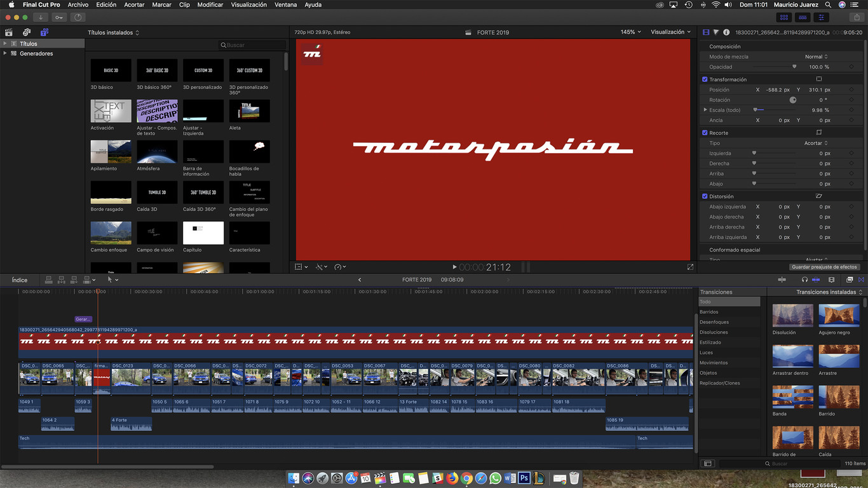868x488 pixels.
Task: Select the Barridos transitions category
Action: pos(729,312)
